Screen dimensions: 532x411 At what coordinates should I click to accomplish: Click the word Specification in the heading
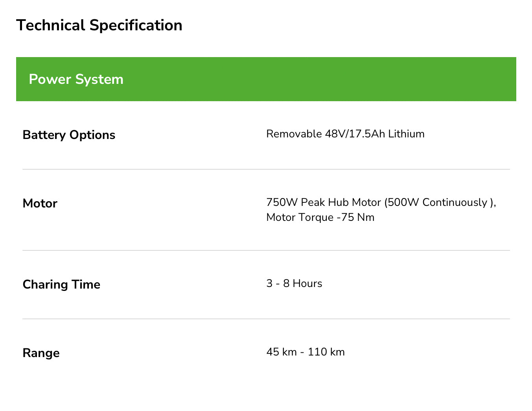point(136,26)
